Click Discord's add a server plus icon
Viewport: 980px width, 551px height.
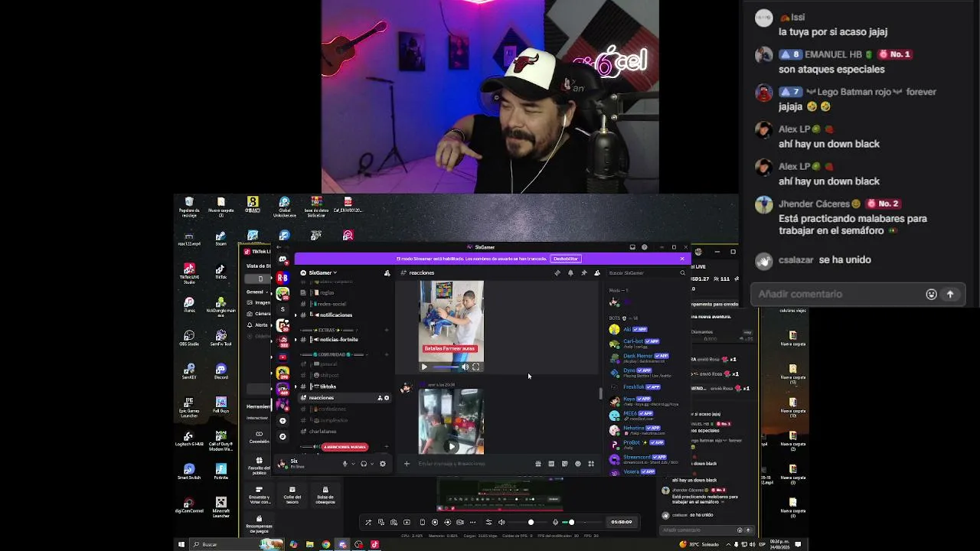(283, 420)
